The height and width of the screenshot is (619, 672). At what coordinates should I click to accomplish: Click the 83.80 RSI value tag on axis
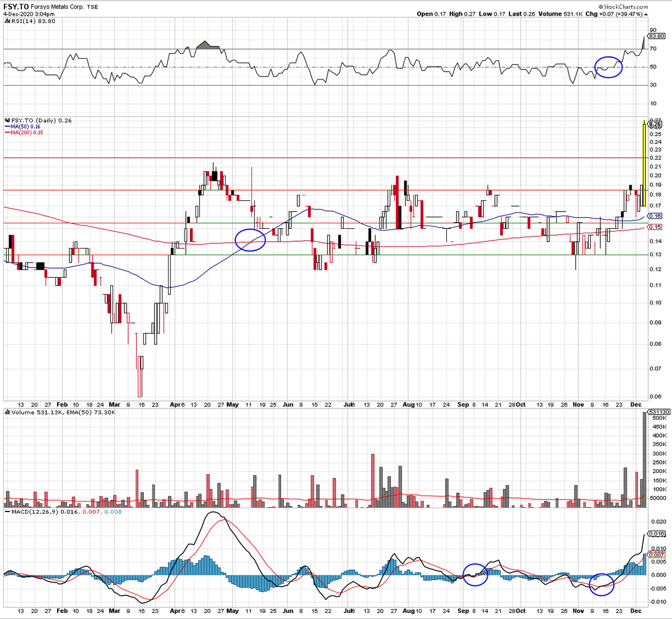[656, 36]
